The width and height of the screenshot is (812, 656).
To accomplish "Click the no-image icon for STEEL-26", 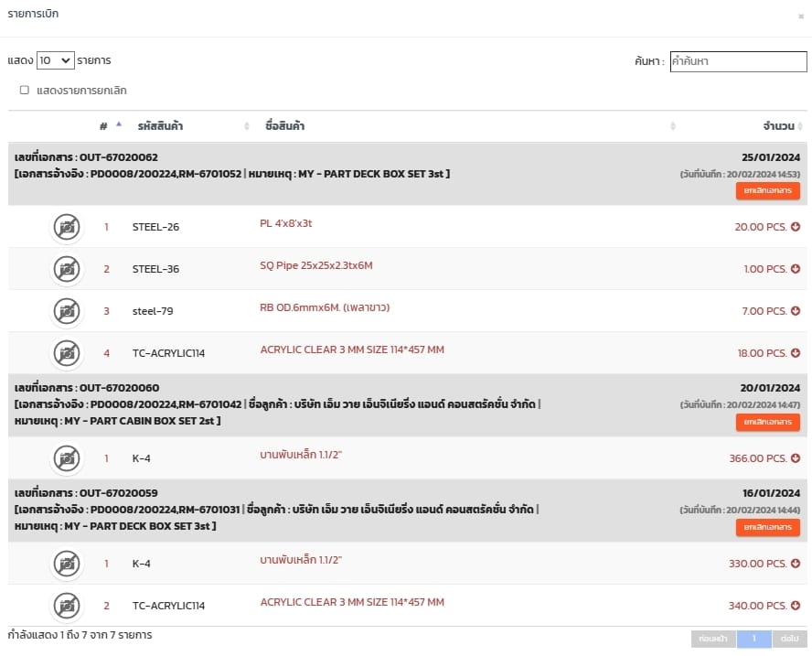I will (66, 227).
